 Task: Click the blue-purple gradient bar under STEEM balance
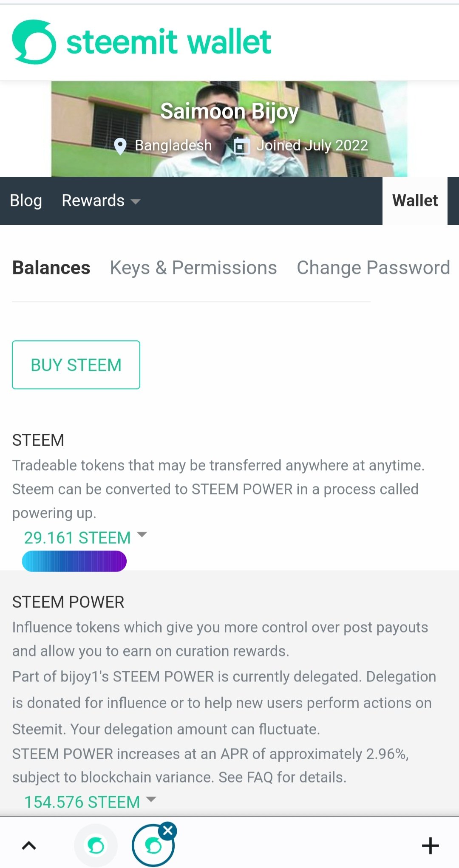coord(74,561)
